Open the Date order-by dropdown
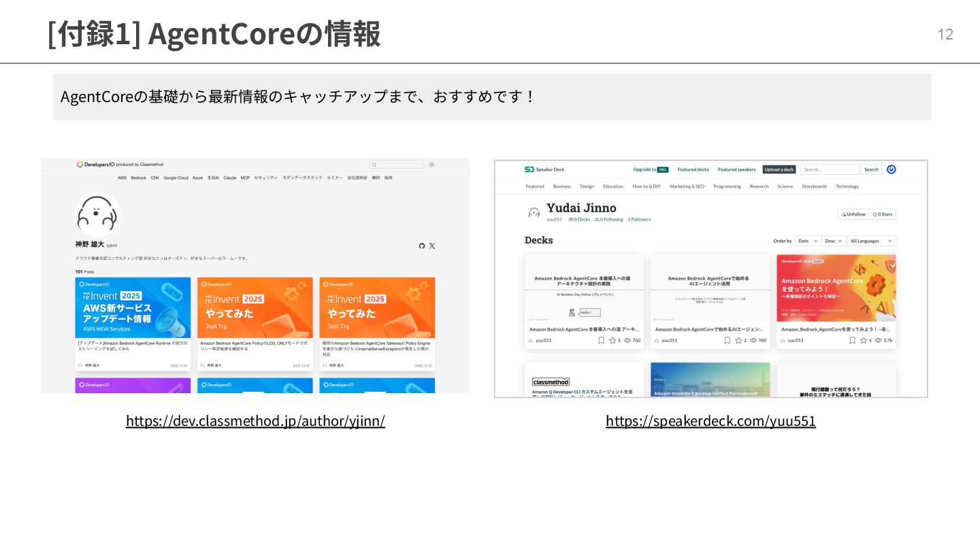The width and height of the screenshot is (980, 551). click(x=807, y=241)
